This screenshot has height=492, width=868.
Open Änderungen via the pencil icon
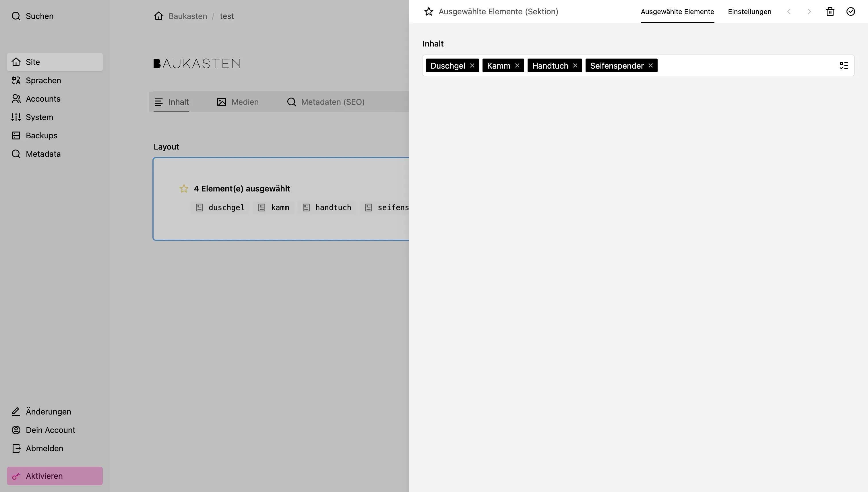pyautogui.click(x=48, y=412)
